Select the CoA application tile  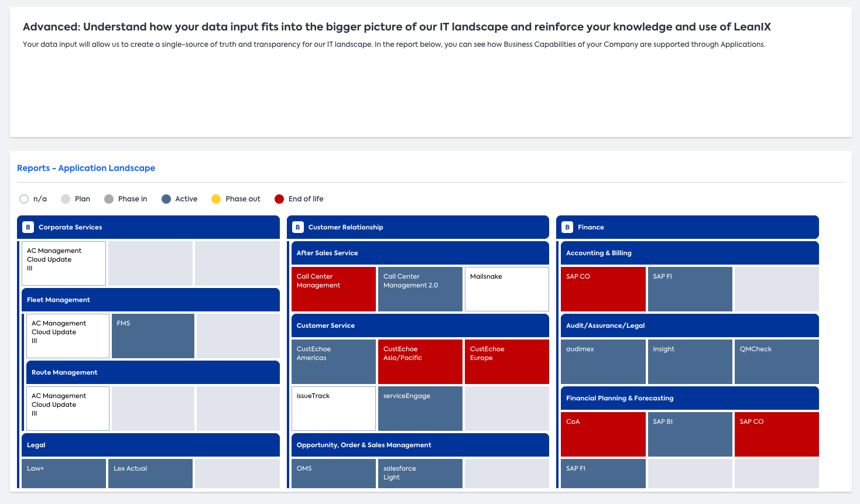(603, 434)
